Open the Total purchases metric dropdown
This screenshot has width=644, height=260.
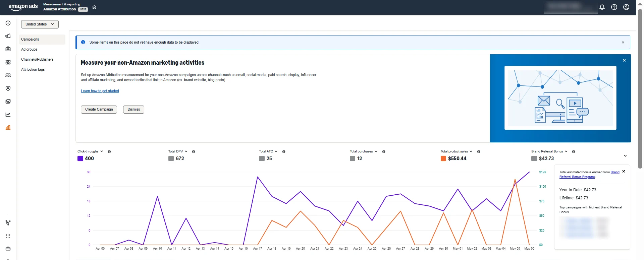[x=364, y=151]
